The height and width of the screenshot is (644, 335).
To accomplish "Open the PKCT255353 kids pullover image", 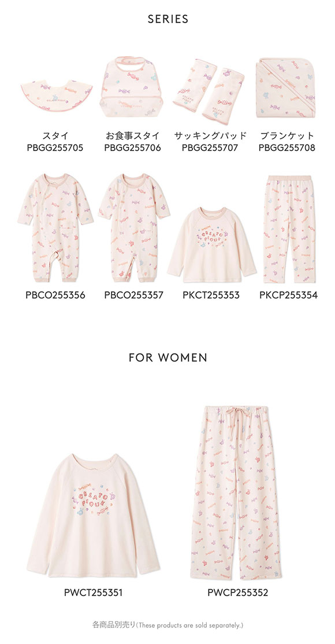I will point(211,245).
